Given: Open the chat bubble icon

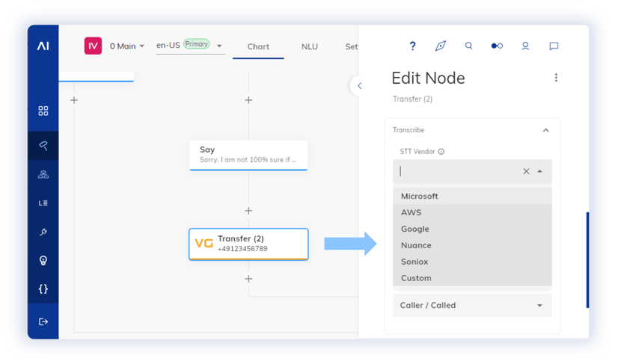Looking at the screenshot, I should click(x=554, y=46).
